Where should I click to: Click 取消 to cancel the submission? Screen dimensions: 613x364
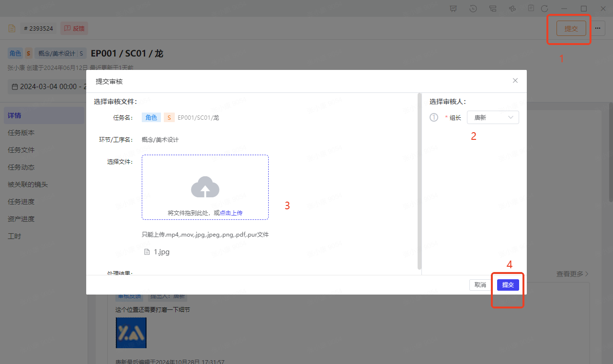point(480,285)
